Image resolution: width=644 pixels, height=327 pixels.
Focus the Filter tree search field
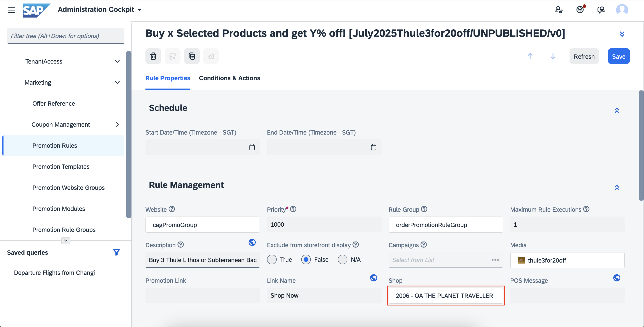click(65, 36)
